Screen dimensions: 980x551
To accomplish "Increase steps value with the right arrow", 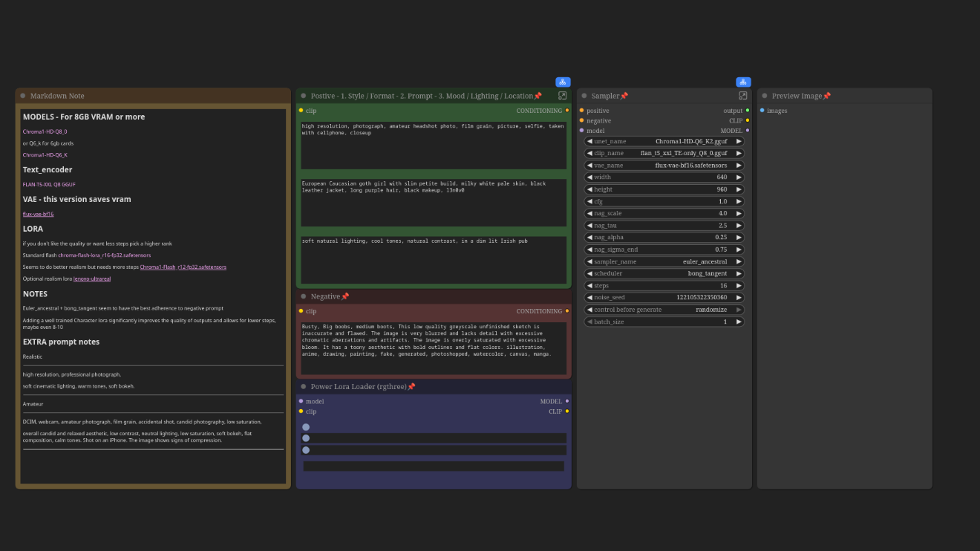I will click(739, 286).
